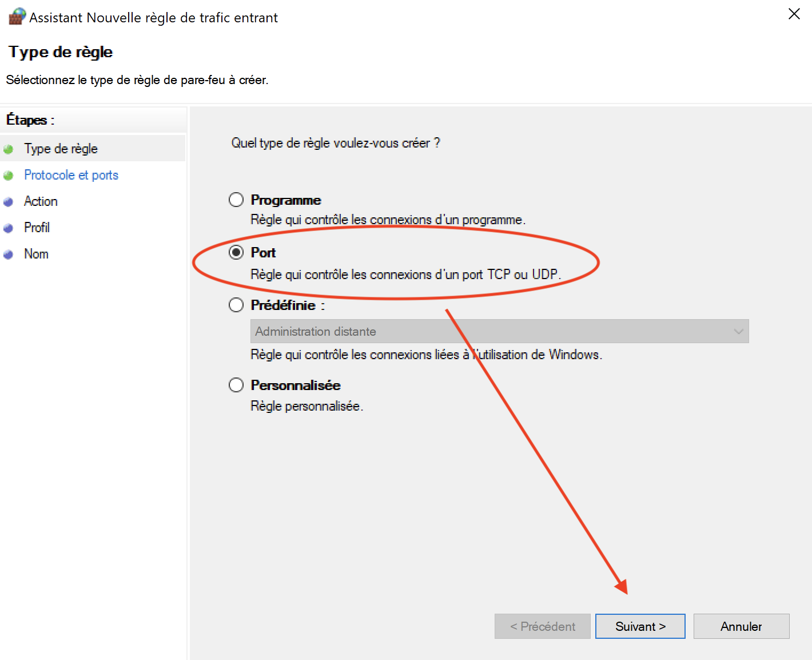Viewport: 812px width, 660px height.
Task: Jump to the Action step
Action: click(41, 201)
